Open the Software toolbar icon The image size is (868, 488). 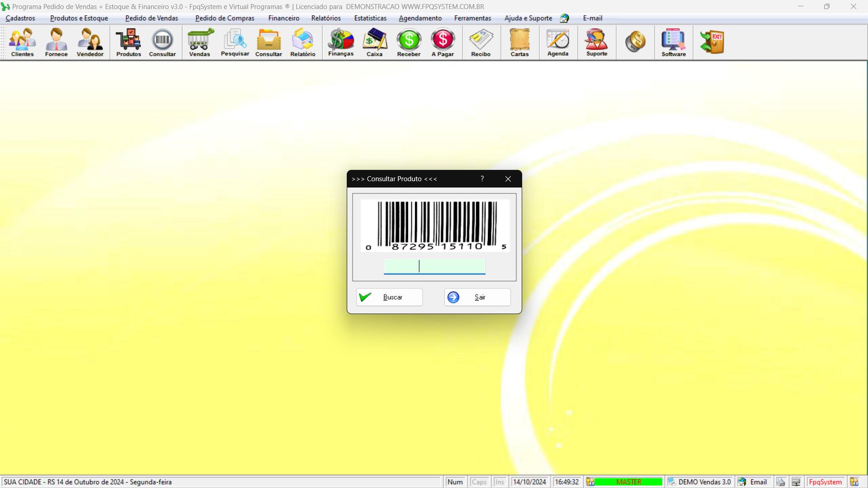(674, 42)
